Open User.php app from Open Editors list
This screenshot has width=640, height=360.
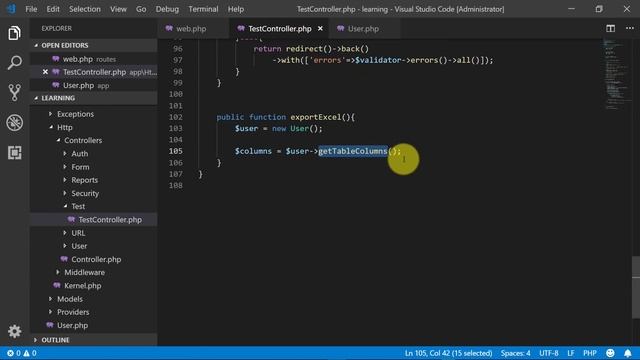93,85
